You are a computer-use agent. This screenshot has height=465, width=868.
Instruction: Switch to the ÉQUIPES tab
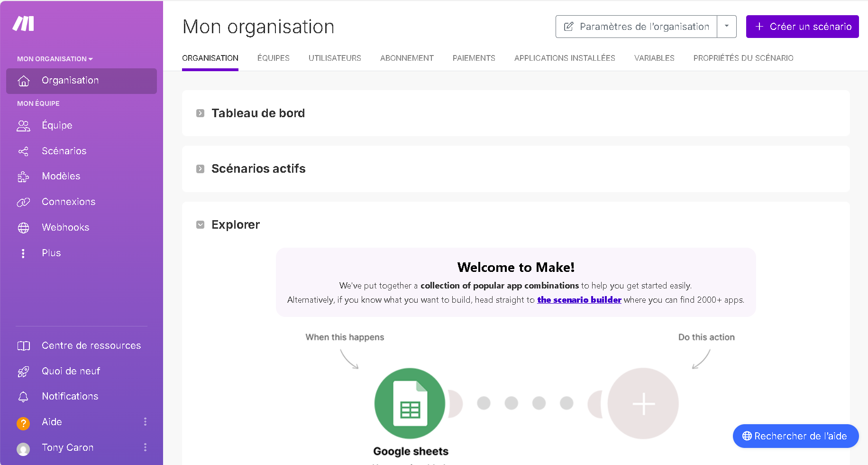pos(273,58)
